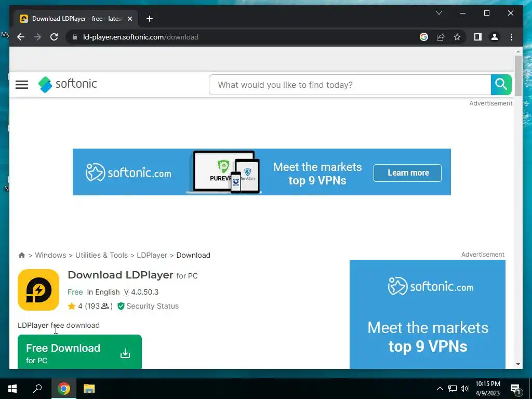Screen dimensions: 532x399
Task: Open the LDPlayer breadcrumb link
Action: pos(152,255)
